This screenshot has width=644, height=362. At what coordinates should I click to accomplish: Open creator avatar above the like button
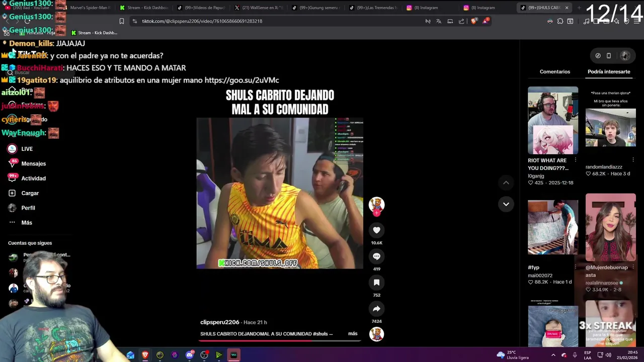click(x=376, y=204)
